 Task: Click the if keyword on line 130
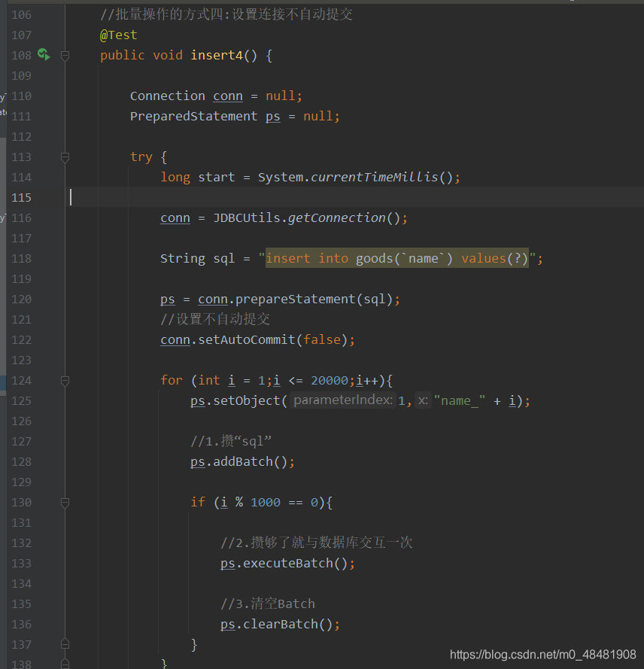pyautogui.click(x=198, y=503)
